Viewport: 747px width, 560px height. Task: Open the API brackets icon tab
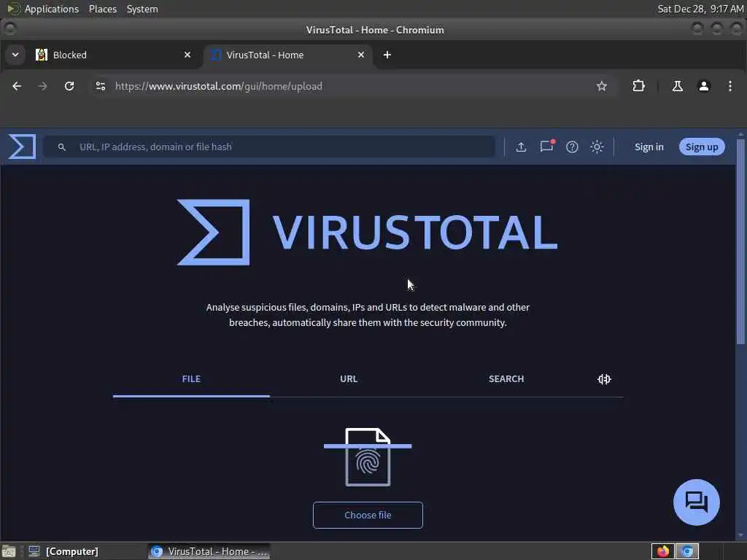(x=604, y=379)
